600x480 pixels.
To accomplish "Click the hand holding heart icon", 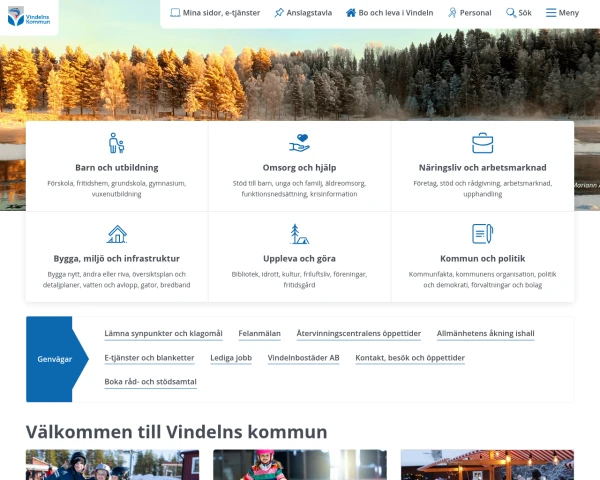I will [x=299, y=143].
